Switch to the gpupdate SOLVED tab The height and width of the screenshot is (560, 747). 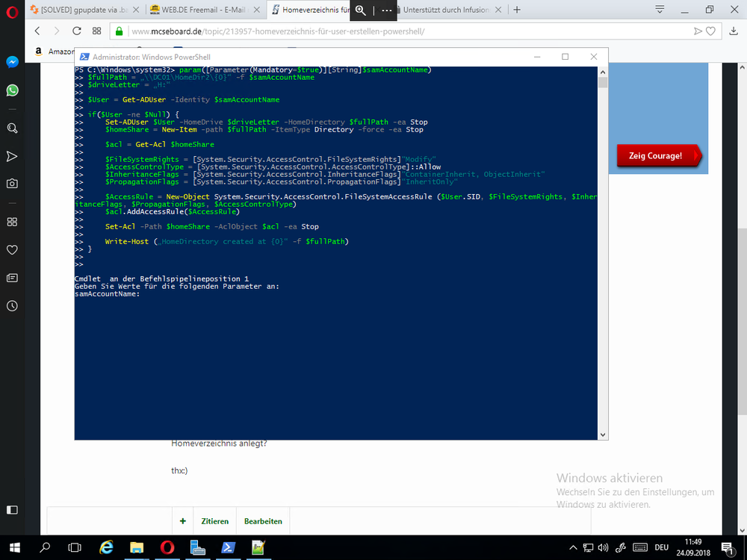(82, 10)
